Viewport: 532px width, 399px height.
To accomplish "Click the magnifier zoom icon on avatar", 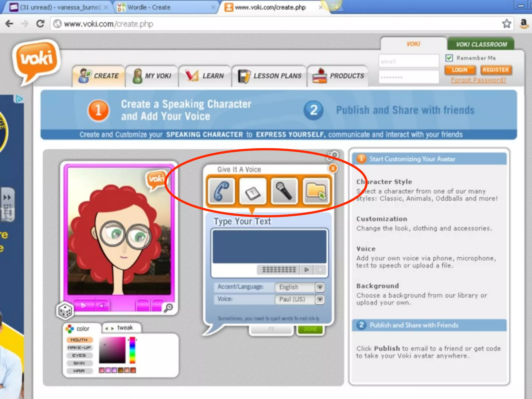I will [x=169, y=308].
